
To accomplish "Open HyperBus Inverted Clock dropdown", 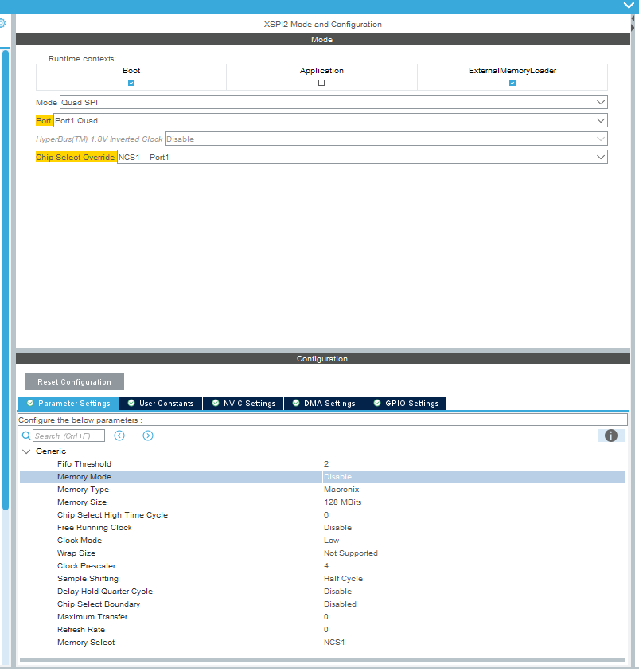I will point(386,139).
